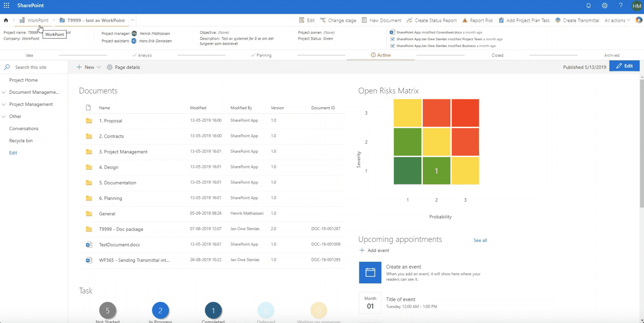Collapse project info panel chevron

[x=133, y=20]
